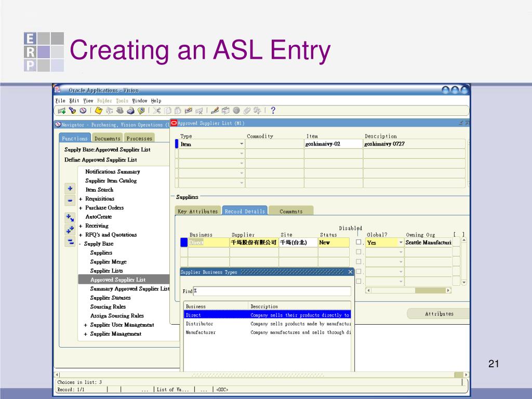The image size is (532, 399).
Task: Expand the Receiving tree node
Action: (81, 226)
